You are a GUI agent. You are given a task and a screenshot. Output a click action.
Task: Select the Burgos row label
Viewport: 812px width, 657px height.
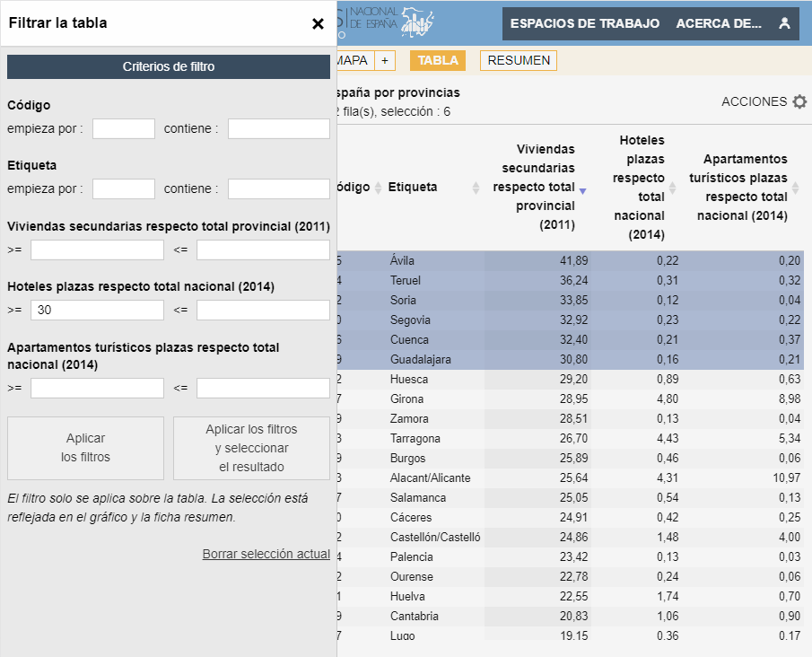[407, 458]
